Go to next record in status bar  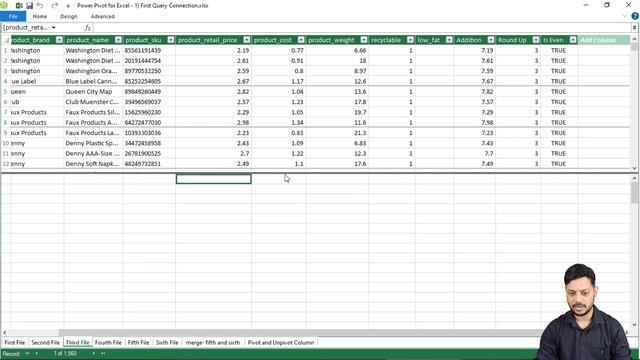point(93,353)
